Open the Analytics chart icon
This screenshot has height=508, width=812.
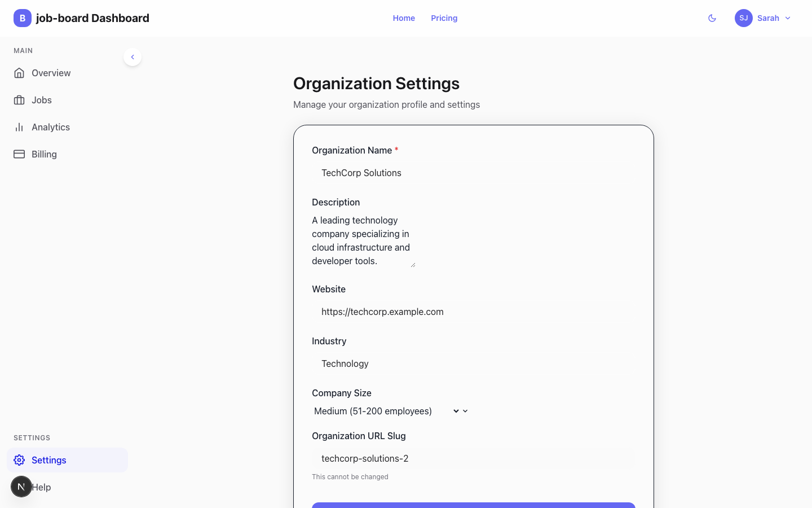coord(19,127)
